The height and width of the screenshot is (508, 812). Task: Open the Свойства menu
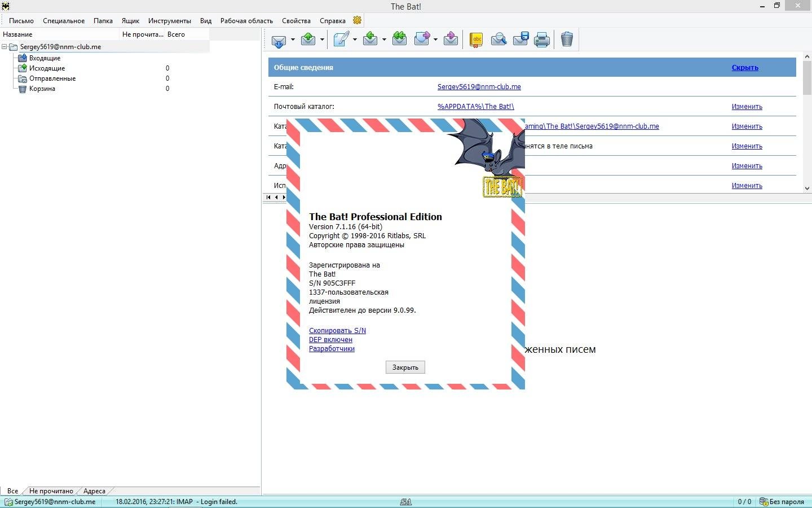[296, 21]
